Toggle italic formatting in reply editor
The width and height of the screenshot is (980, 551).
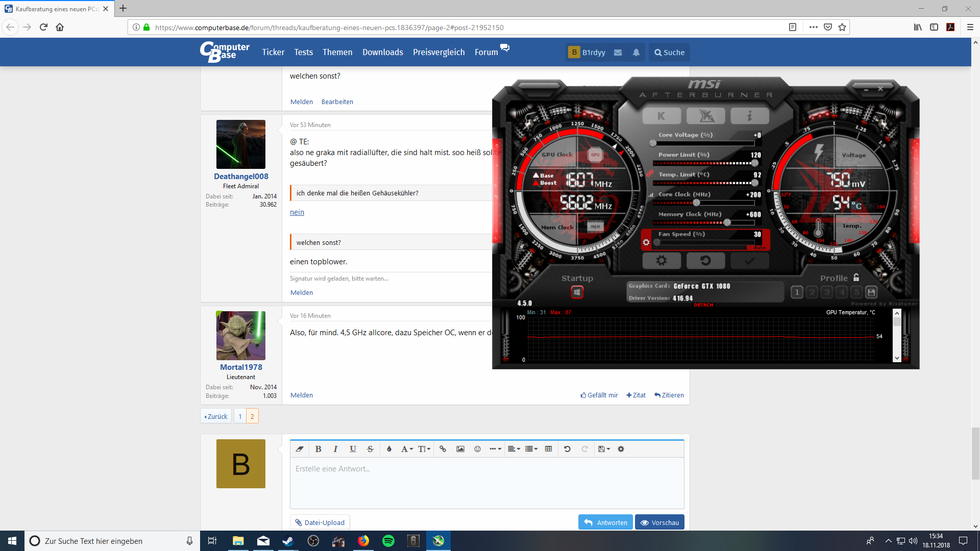[335, 449]
